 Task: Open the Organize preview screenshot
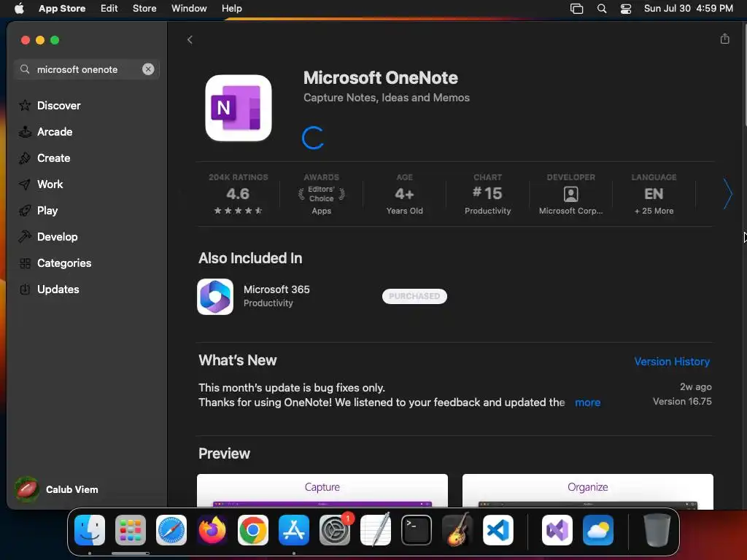[x=588, y=491]
